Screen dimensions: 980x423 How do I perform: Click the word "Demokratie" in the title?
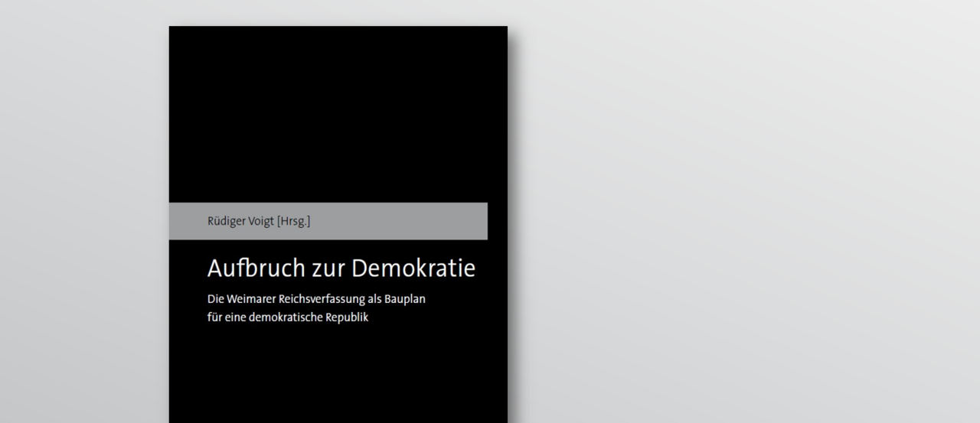(413, 268)
